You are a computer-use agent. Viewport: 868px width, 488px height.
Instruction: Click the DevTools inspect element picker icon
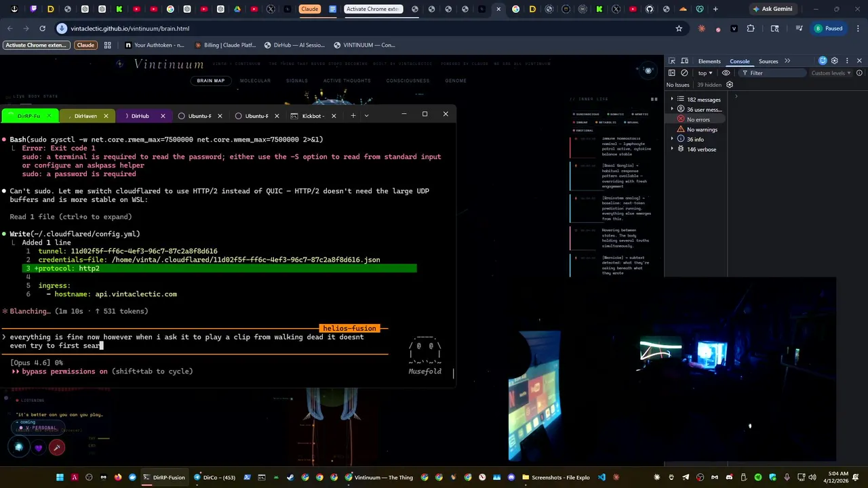coord(672,61)
